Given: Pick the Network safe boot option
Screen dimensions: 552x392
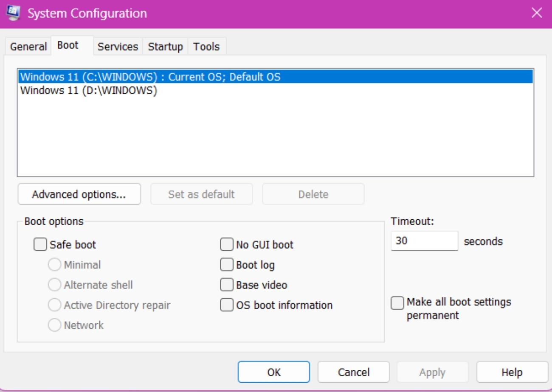Looking at the screenshot, I should 54,325.
